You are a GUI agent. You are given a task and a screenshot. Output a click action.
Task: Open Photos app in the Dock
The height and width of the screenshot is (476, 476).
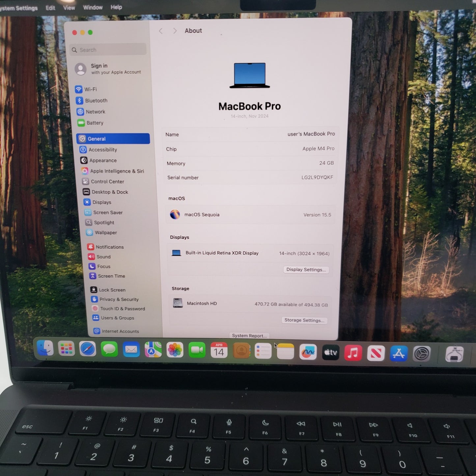(175, 350)
